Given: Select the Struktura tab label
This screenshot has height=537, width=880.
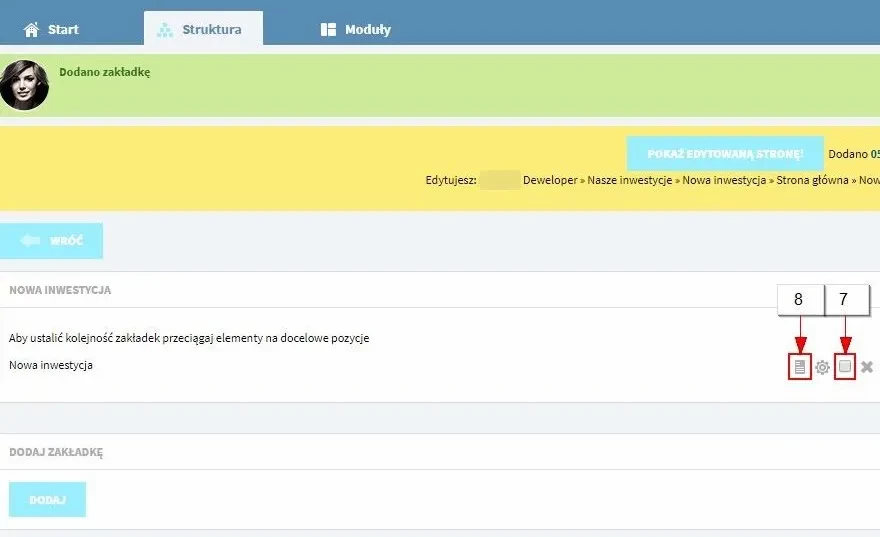Looking at the screenshot, I should 212,29.
